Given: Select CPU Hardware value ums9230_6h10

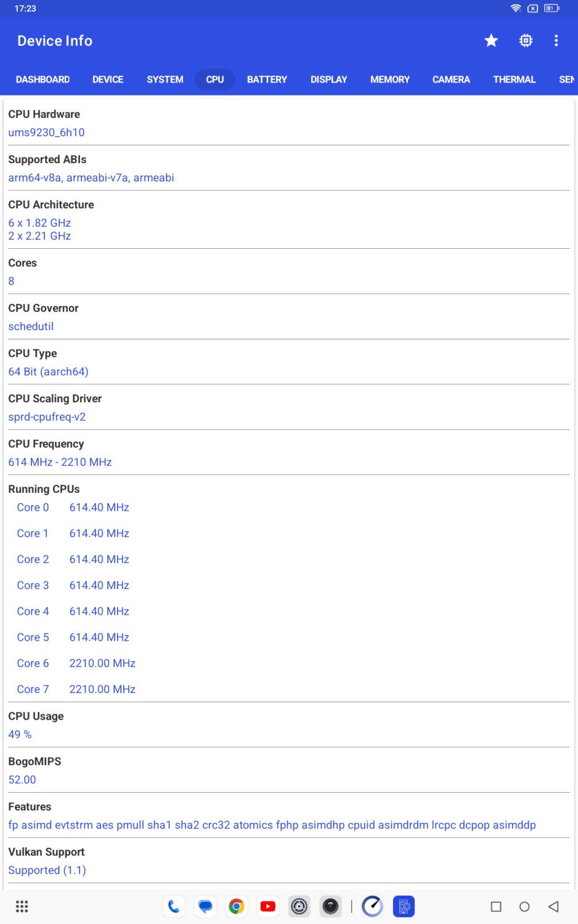Looking at the screenshot, I should click(46, 132).
